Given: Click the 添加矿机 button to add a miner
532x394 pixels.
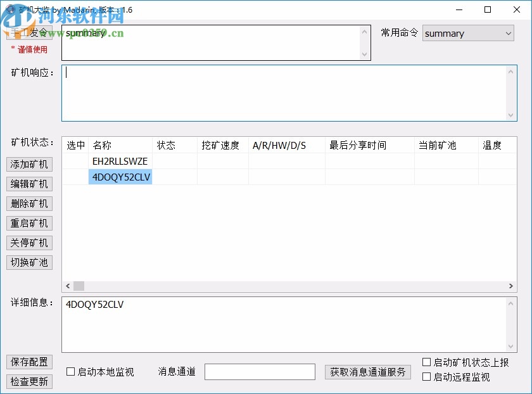Looking at the screenshot, I should coord(29,164).
